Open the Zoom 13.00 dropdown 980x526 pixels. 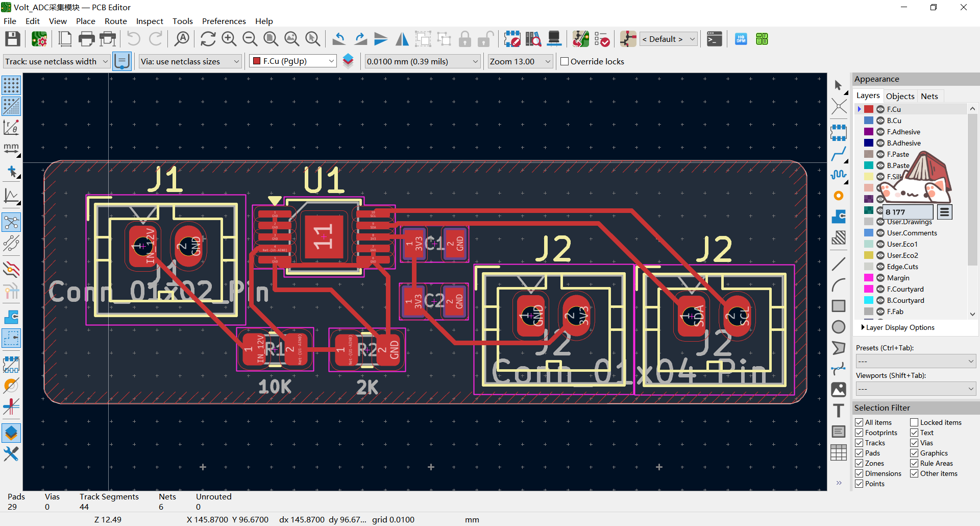tap(521, 61)
